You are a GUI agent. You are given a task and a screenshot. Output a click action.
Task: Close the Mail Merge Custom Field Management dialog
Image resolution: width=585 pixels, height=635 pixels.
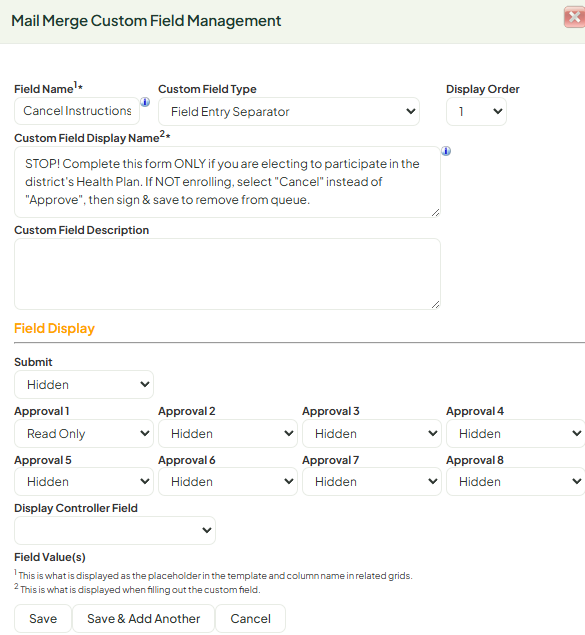point(574,17)
